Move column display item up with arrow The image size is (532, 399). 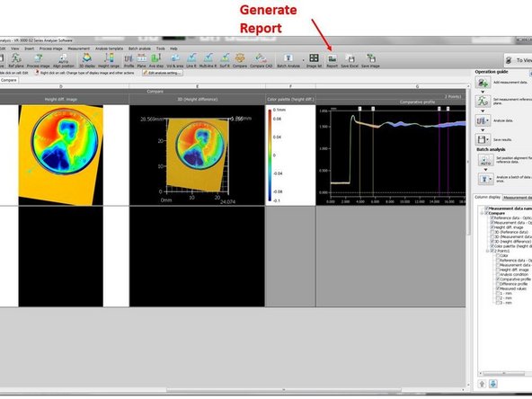[482, 384]
